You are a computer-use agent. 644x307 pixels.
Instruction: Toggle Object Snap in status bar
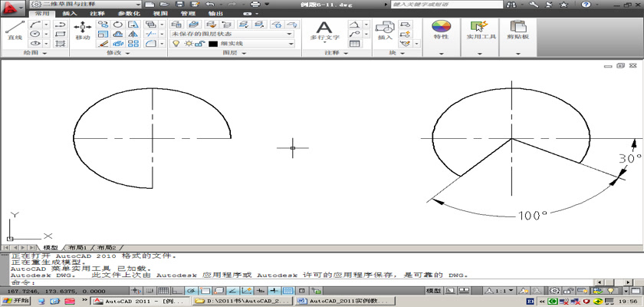pos(205,291)
